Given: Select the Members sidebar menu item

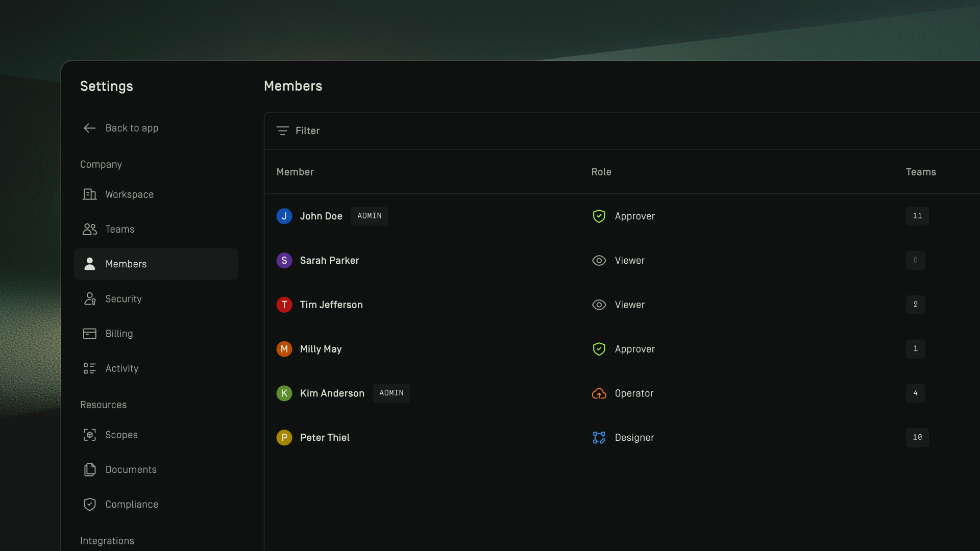Looking at the screenshot, I should click(x=156, y=264).
